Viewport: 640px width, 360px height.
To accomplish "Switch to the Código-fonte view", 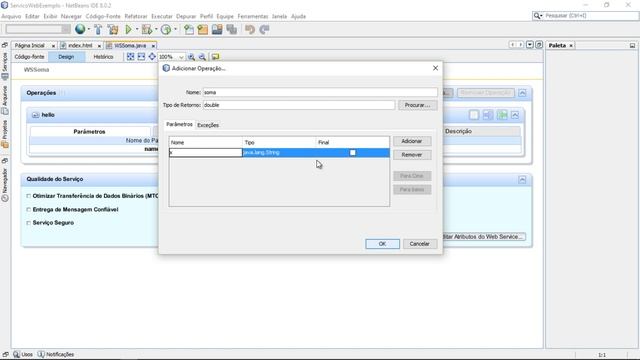I will point(29,57).
